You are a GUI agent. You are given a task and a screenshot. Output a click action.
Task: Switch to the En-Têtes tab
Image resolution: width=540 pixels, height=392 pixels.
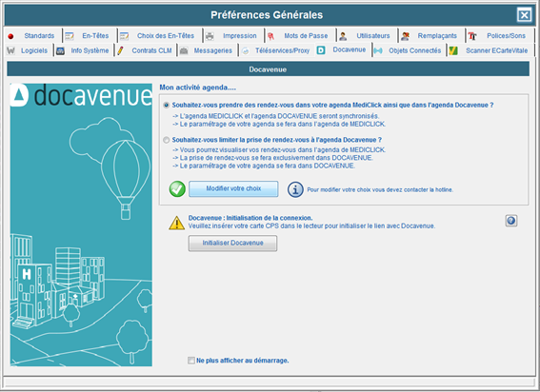click(95, 36)
